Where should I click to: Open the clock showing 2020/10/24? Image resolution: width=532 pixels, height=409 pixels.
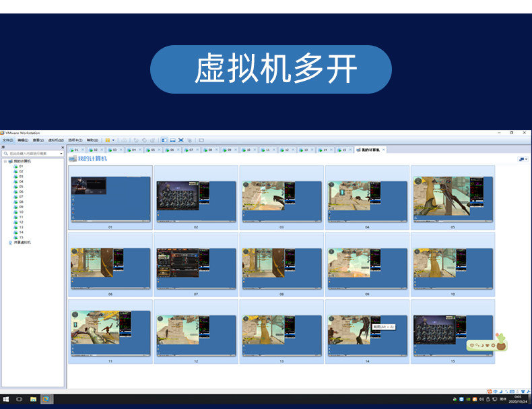(518, 399)
